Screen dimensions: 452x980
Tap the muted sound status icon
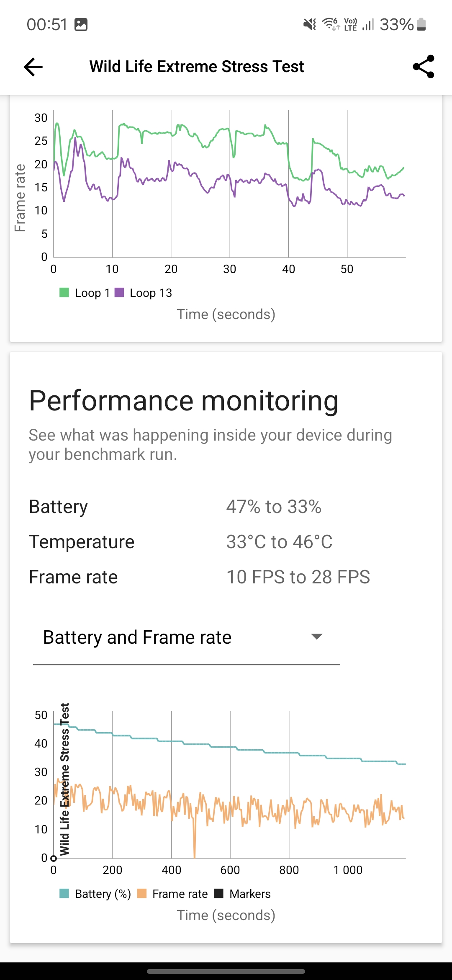coord(310,24)
